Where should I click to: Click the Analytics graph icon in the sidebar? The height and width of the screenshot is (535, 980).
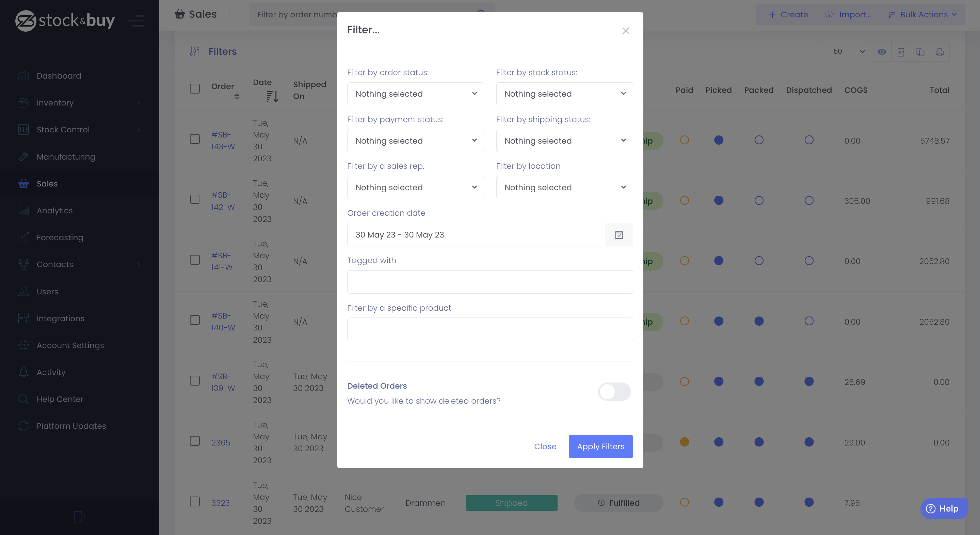coord(23,211)
